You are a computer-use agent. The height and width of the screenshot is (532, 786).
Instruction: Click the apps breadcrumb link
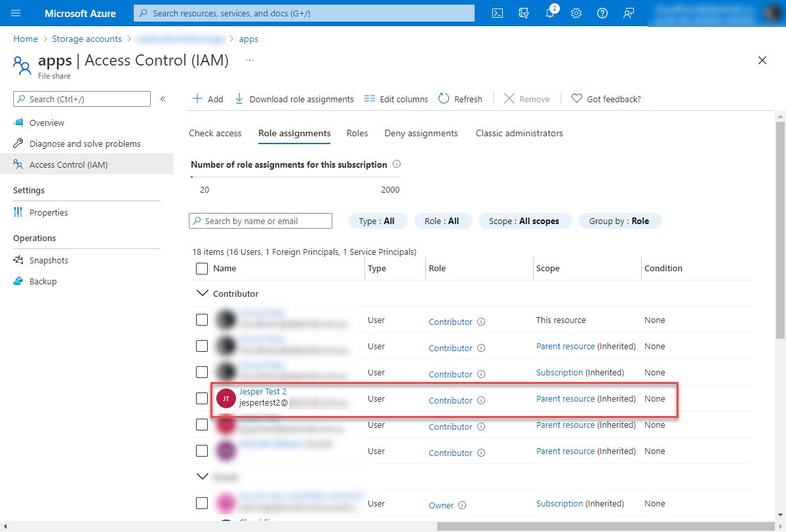tap(248, 39)
